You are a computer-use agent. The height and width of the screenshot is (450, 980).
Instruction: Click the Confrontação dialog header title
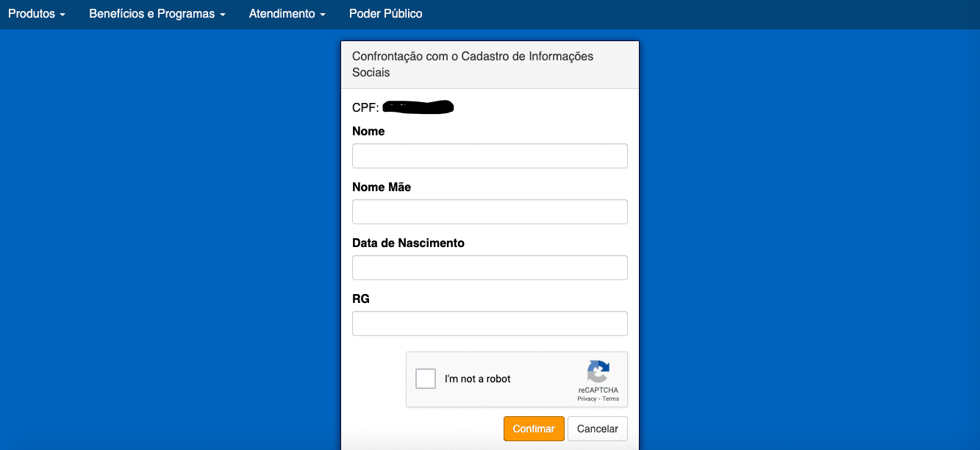[473, 65]
